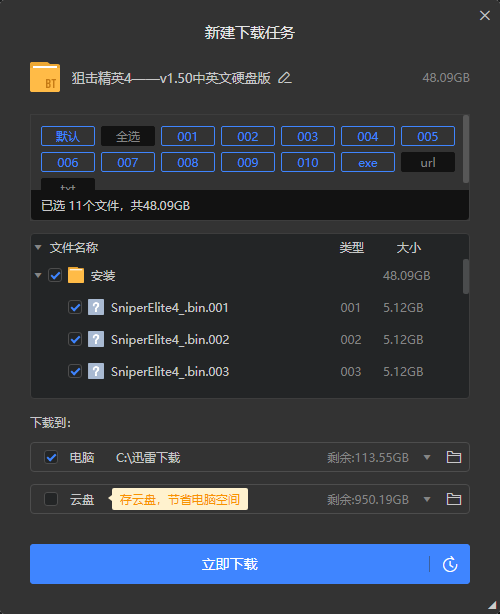Toggle the 007 file type filter
The image size is (500, 614).
click(x=128, y=162)
